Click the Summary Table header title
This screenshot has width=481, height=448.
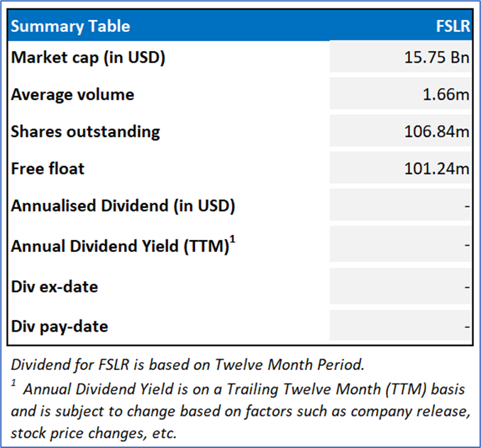(70, 27)
